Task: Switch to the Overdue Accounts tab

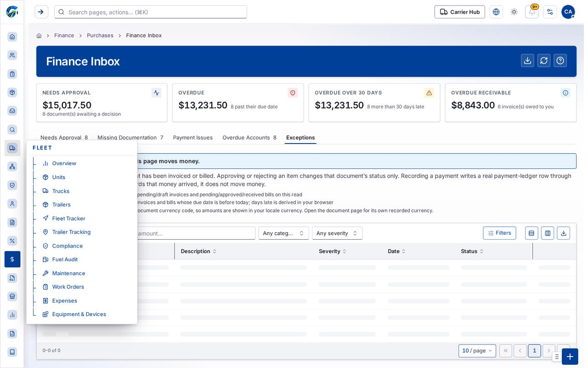Action: (x=249, y=138)
